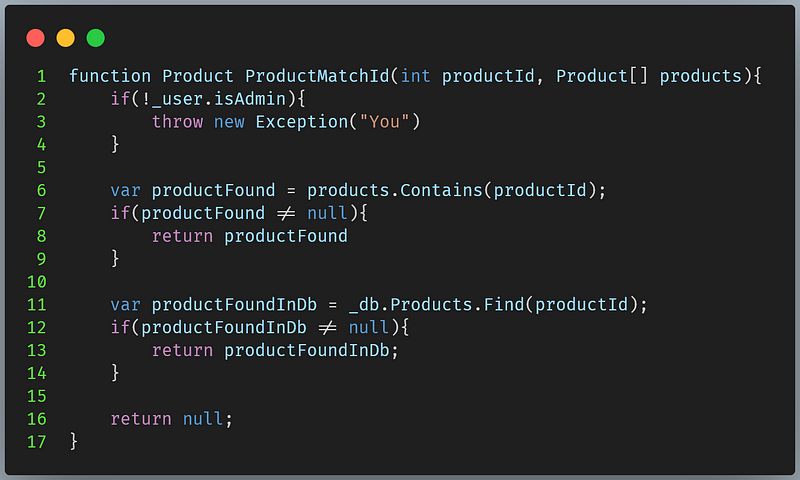Screen dimensions: 800x480
Task: Click the ProductMatchId function name
Action: pyautogui.click(x=317, y=77)
